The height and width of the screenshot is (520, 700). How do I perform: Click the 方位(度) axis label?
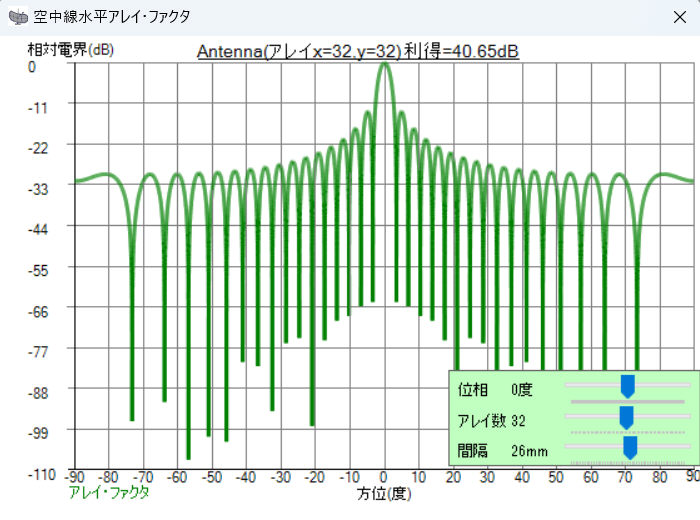tap(384, 493)
